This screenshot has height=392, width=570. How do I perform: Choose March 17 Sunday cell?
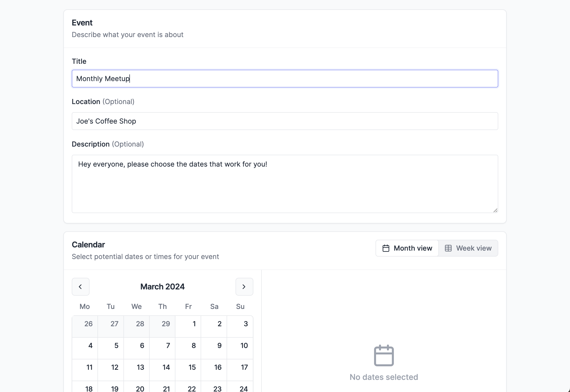[x=240, y=370]
